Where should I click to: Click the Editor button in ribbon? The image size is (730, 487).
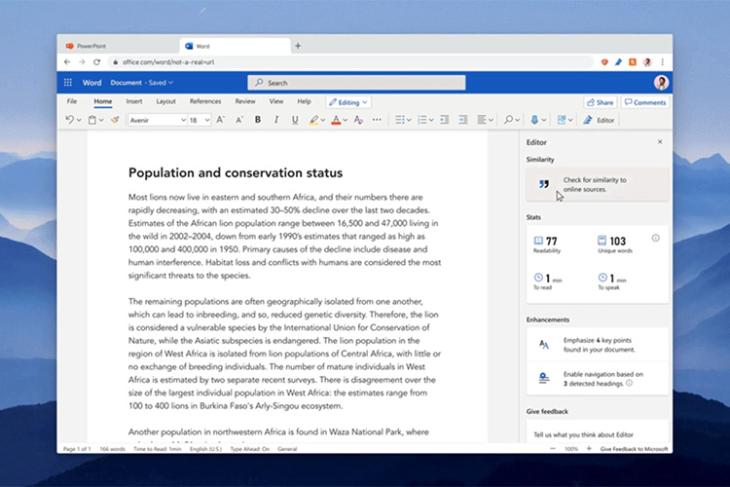click(599, 120)
